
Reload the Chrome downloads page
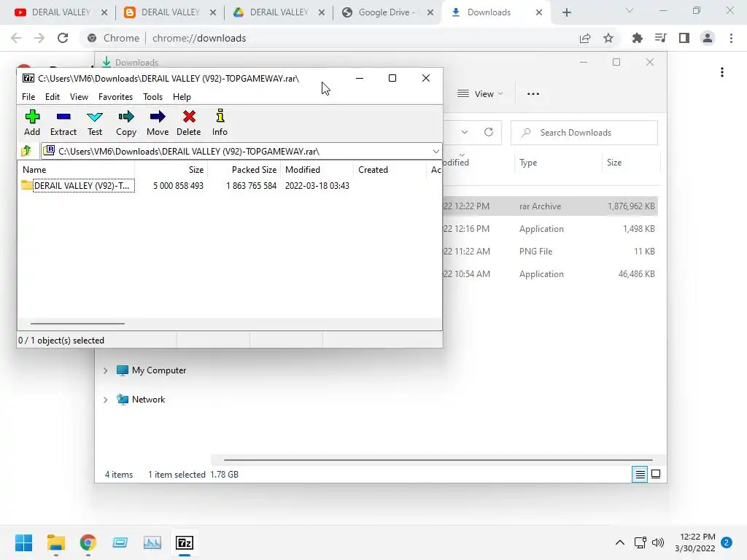[x=63, y=38]
